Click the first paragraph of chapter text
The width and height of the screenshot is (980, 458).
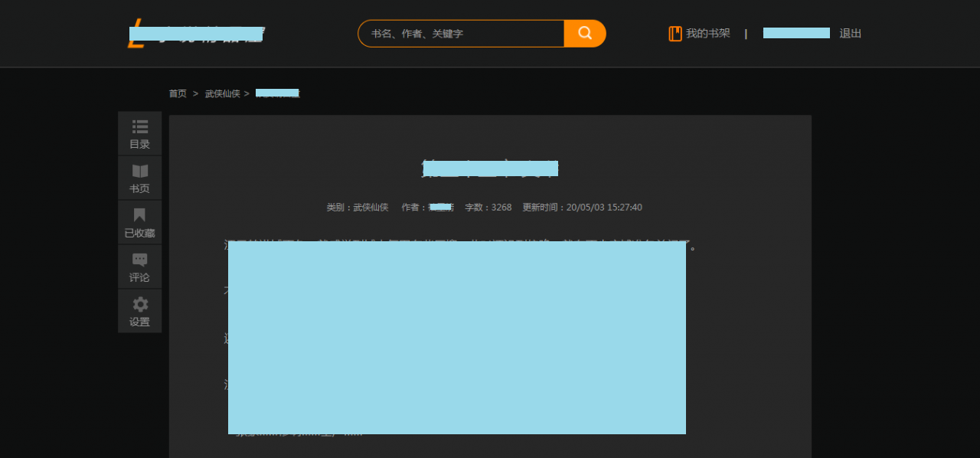tap(459, 246)
